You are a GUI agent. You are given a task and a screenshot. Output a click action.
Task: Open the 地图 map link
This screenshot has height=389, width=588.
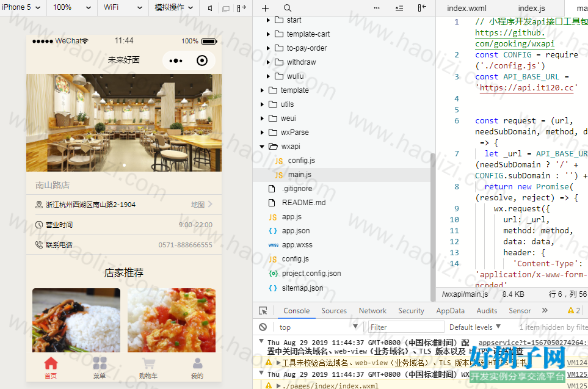point(201,205)
